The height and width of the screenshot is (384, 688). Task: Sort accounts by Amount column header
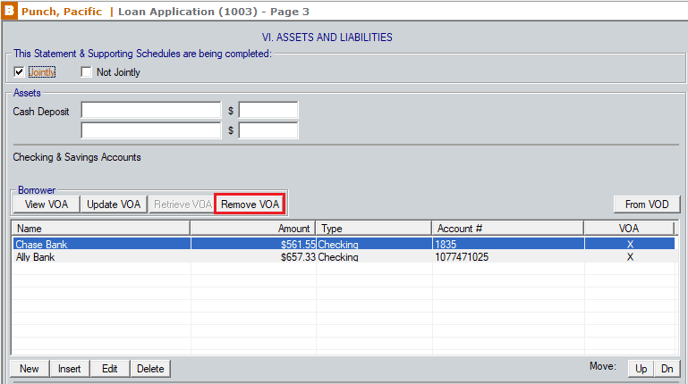[253, 228]
